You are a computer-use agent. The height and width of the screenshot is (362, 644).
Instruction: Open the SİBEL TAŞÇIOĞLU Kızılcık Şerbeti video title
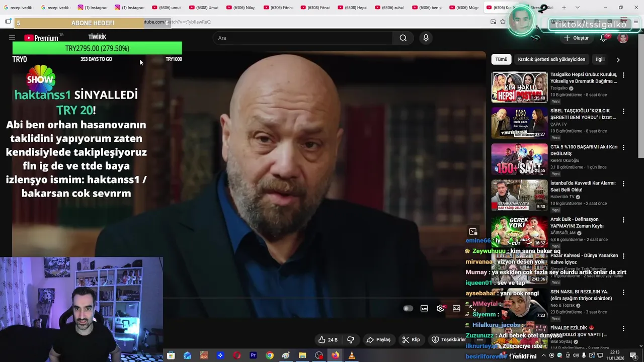coord(583,114)
